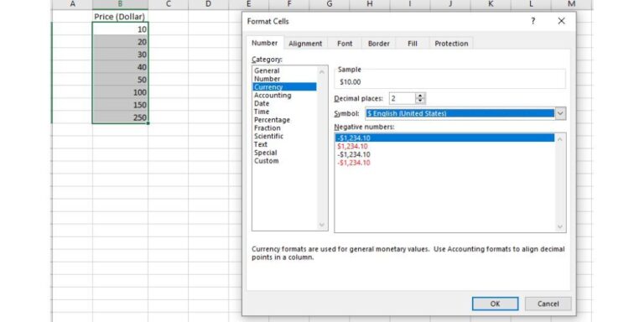
Task: Decrease decimal places with down spinner arrow
Action: click(420, 101)
